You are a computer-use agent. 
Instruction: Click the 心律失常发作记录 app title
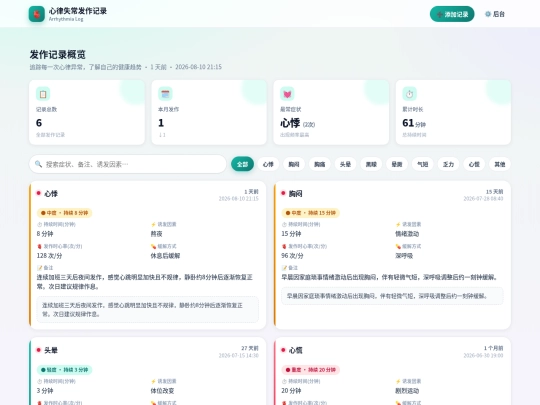(x=78, y=11)
